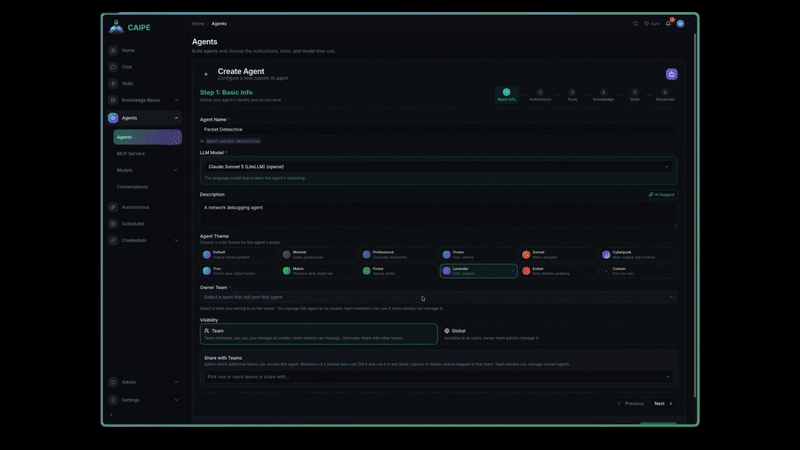Choose the Ember agent theme
Viewport: 800px width, 450px height.
point(558,271)
